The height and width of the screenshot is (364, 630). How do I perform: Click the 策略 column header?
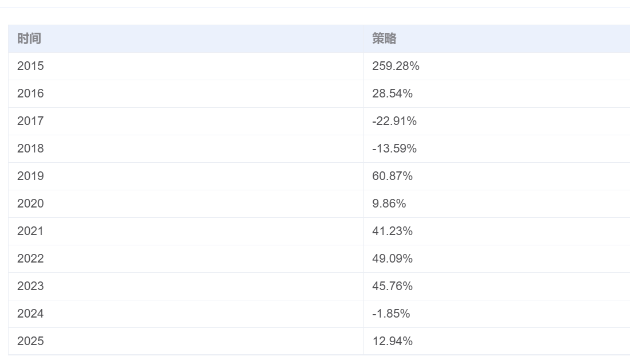point(384,39)
